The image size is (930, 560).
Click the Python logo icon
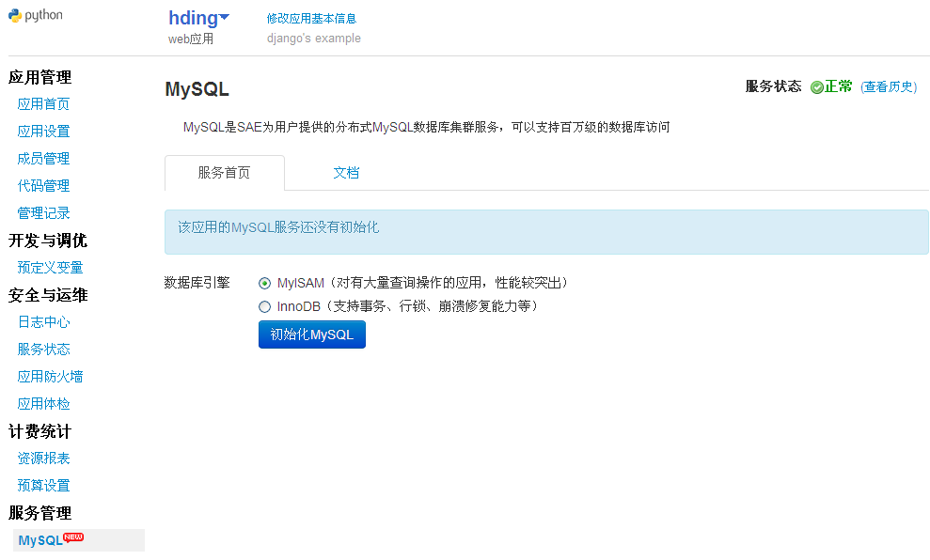(15, 16)
